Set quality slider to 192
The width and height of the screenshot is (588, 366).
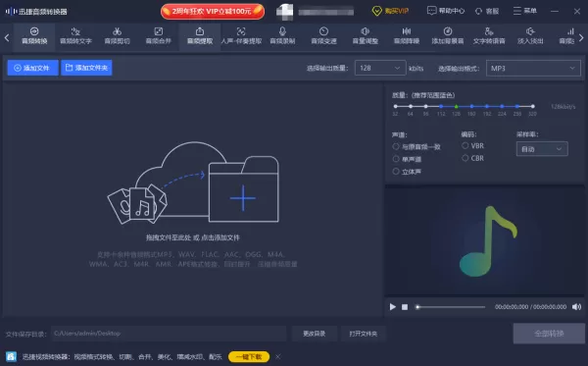coord(487,106)
